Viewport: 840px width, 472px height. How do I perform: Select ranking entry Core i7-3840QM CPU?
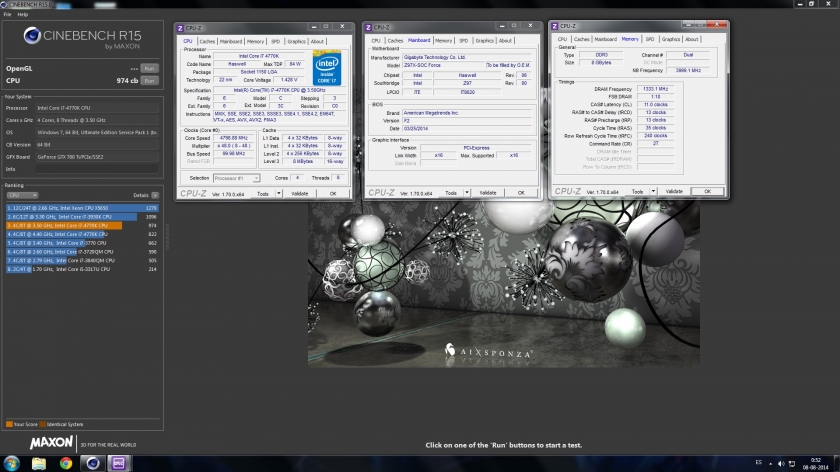(82, 260)
